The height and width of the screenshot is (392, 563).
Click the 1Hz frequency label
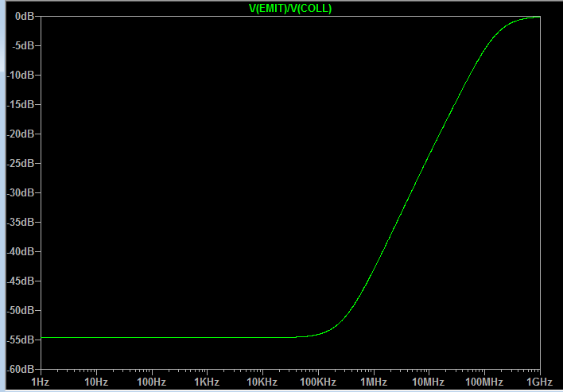click(x=41, y=382)
